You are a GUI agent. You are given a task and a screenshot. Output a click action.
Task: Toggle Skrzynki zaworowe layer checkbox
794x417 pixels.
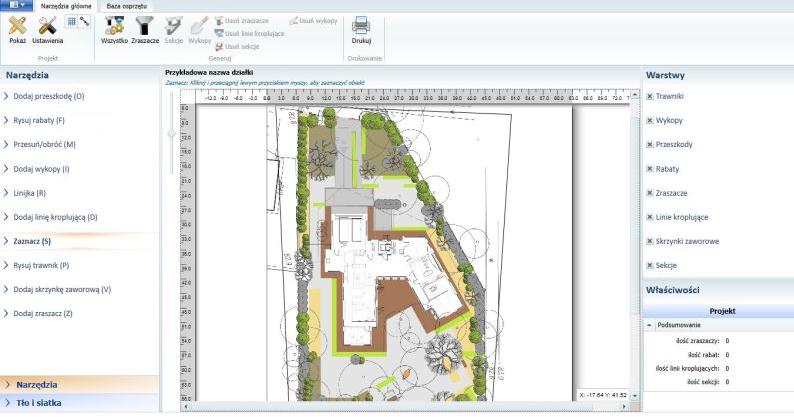point(650,241)
